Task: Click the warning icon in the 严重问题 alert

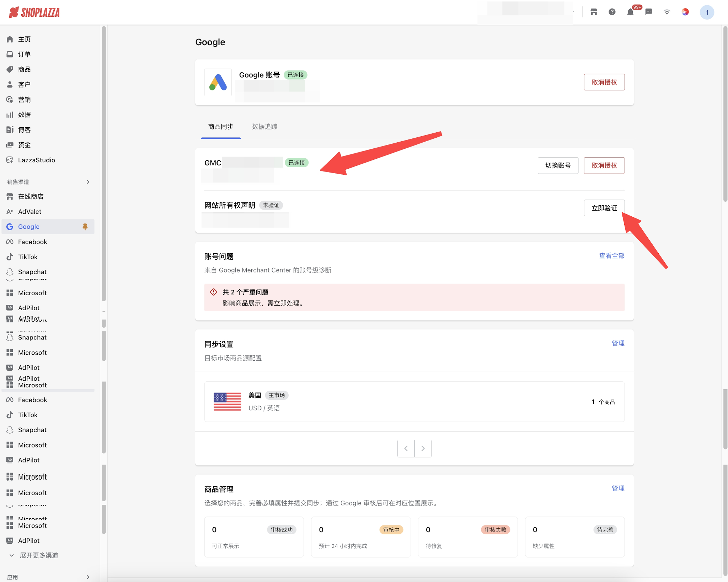Action: coord(213,292)
